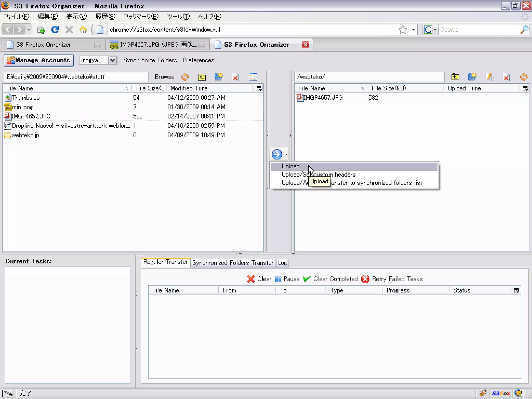The height and width of the screenshot is (399, 532).
Task: Select IMGP4657.JPG in remote pane
Action: 412,98
